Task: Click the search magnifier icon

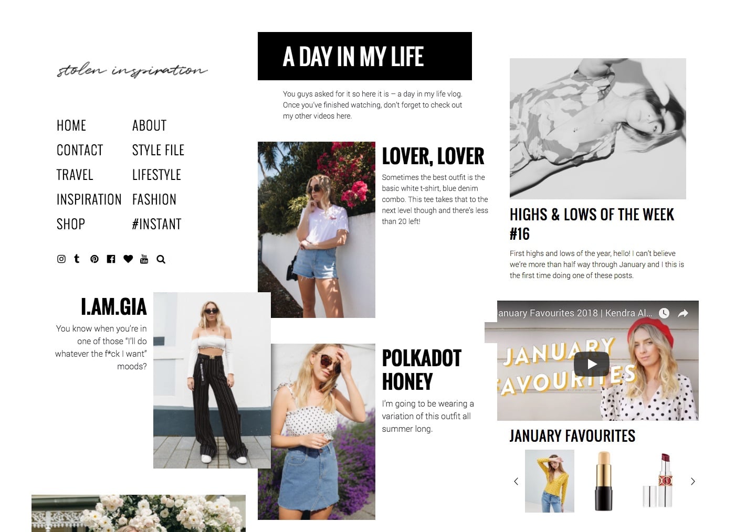Action: pyautogui.click(x=161, y=259)
